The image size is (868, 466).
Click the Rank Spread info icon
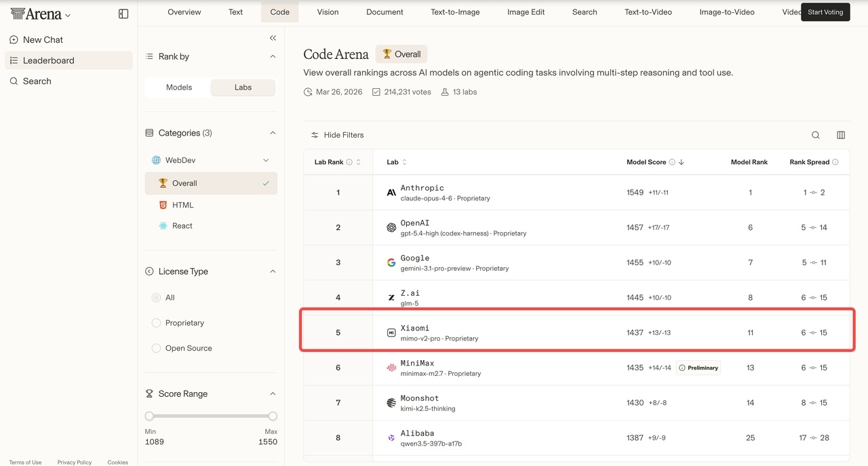point(835,162)
